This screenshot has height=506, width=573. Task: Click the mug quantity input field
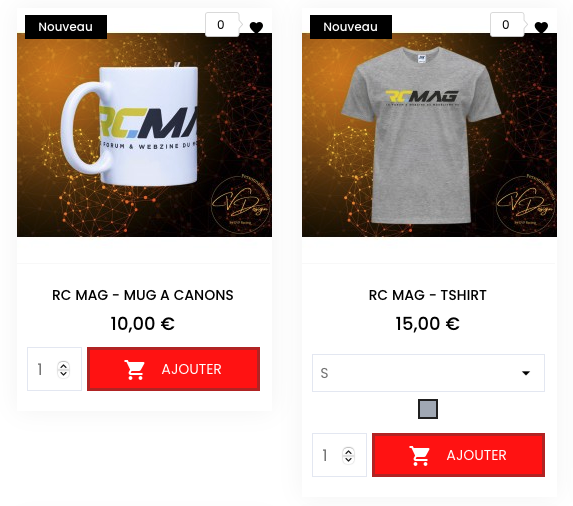[42, 369]
